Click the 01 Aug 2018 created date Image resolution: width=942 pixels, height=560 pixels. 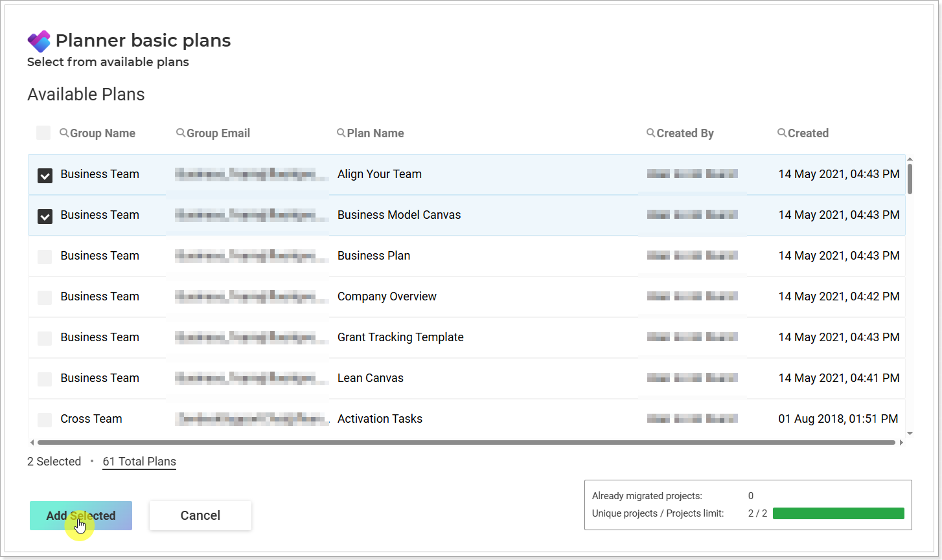(838, 419)
